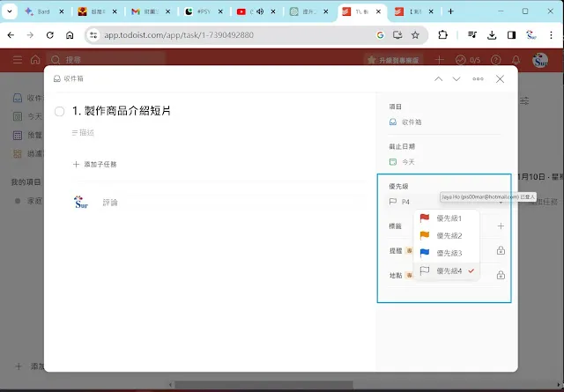Go back in browser
This screenshot has height=392, width=564.
coord(11,35)
